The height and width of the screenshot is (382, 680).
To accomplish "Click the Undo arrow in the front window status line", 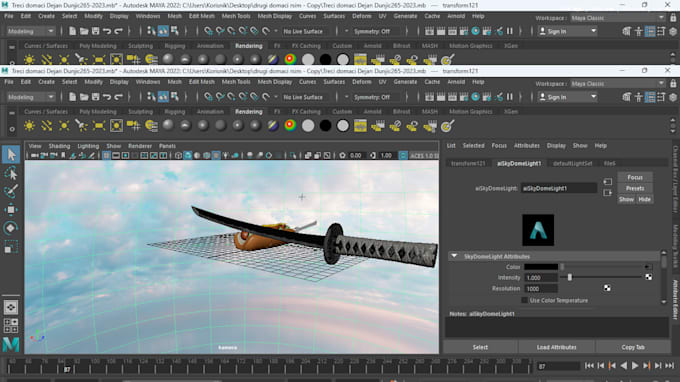I will [x=107, y=97].
